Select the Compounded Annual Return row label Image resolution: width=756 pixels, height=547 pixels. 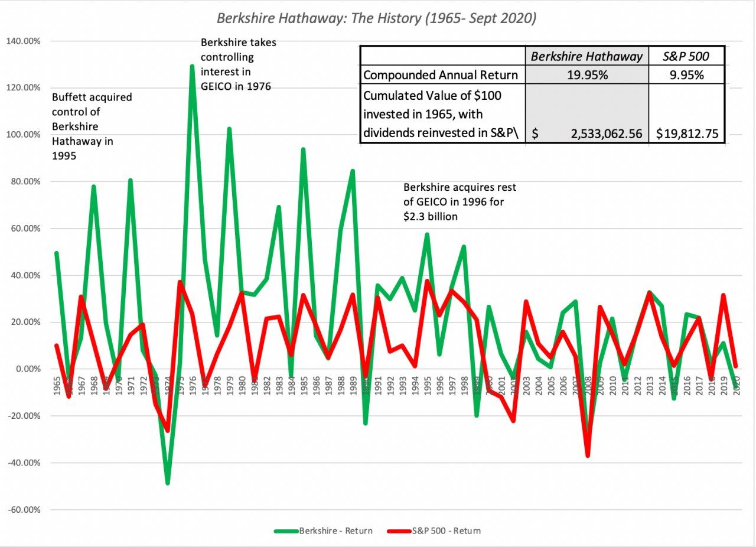click(440, 75)
